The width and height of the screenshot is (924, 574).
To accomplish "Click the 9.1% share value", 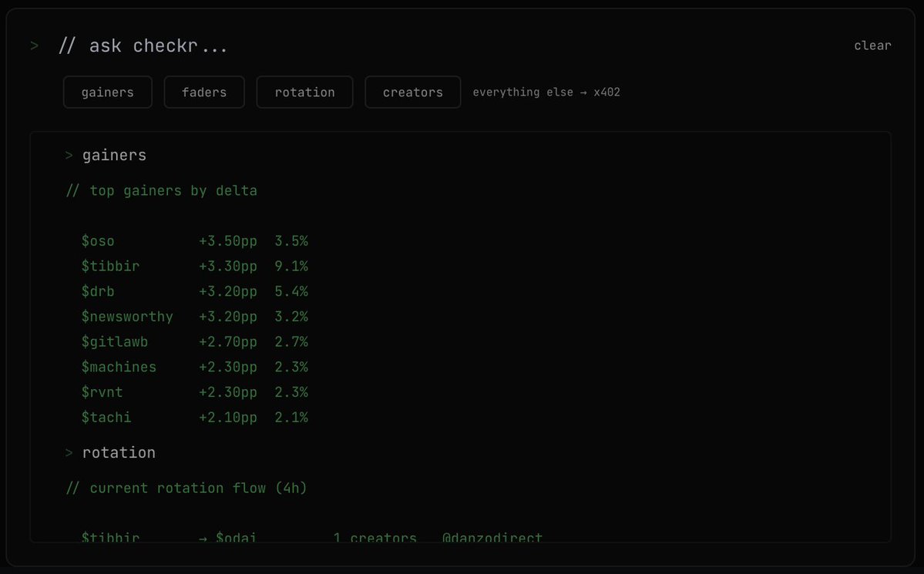I will tap(291, 267).
